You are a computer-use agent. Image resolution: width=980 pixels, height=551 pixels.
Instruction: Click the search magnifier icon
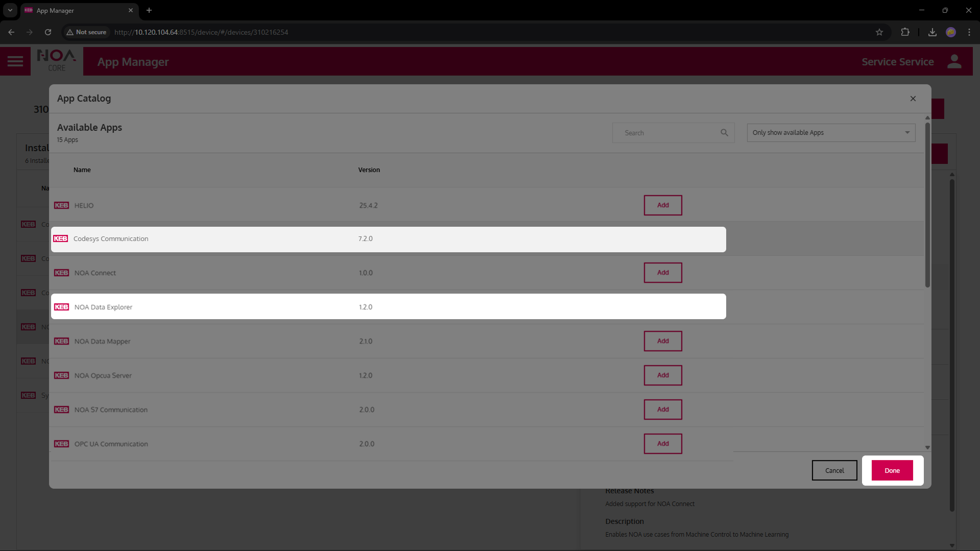(x=724, y=133)
